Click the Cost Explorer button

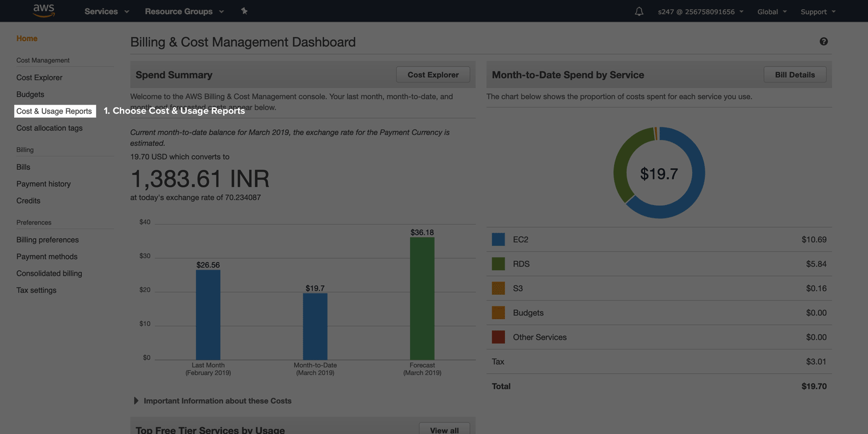(433, 75)
